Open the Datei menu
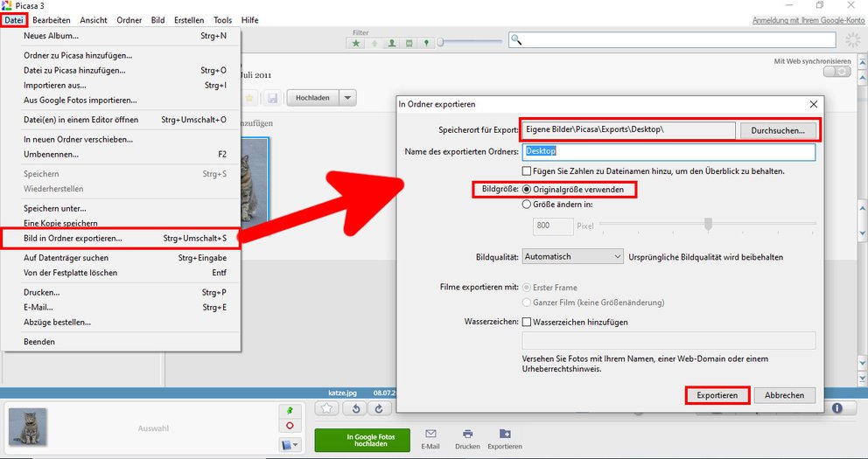 point(14,20)
